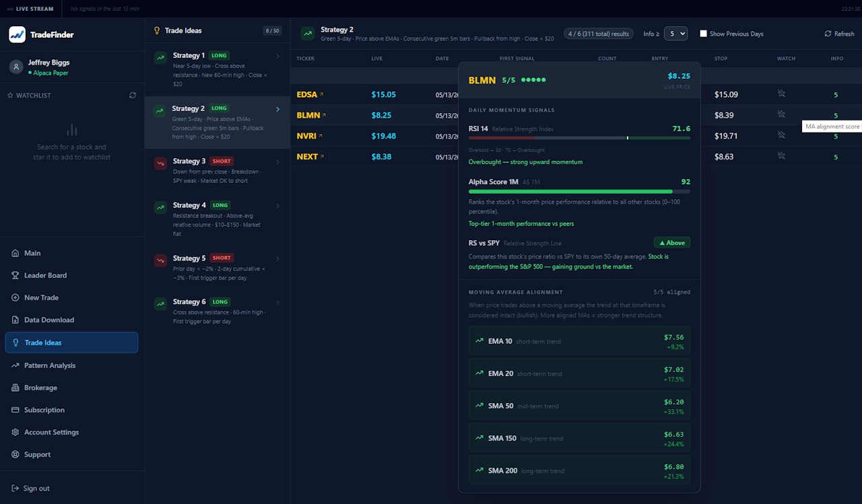Screen dimensions: 862x504
Task: Click the NVRI stop value $19.71
Action: coord(726,136)
